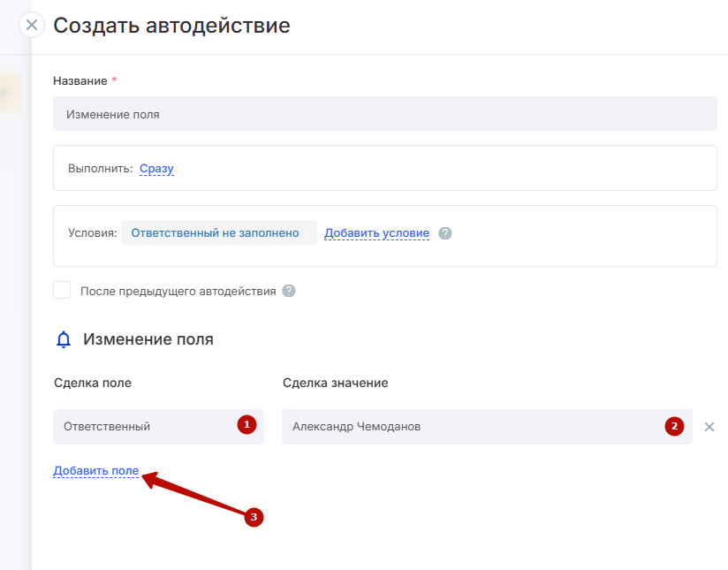The image size is (728, 570).
Task: Click red badge number 1
Action: (246, 425)
